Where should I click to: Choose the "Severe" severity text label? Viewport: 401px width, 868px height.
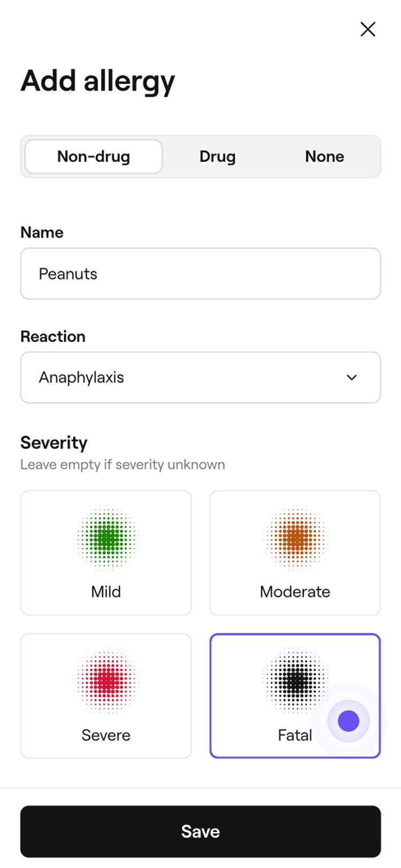coord(106,735)
